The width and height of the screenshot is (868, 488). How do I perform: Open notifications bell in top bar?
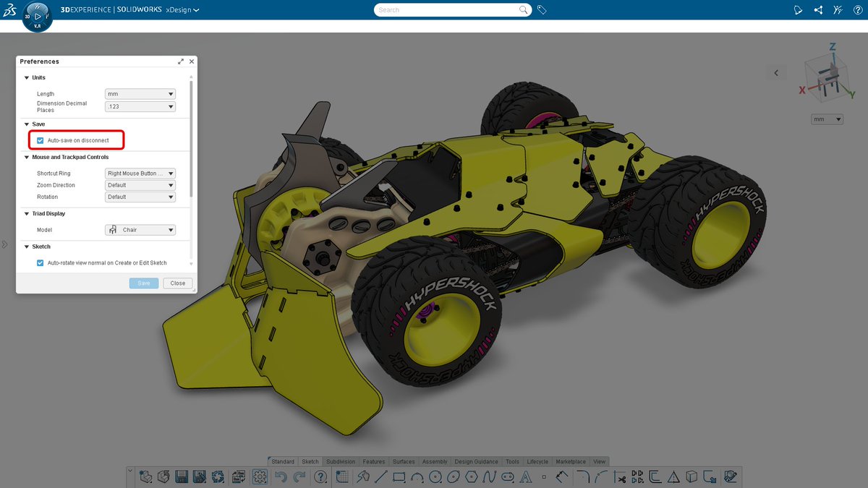coord(799,10)
